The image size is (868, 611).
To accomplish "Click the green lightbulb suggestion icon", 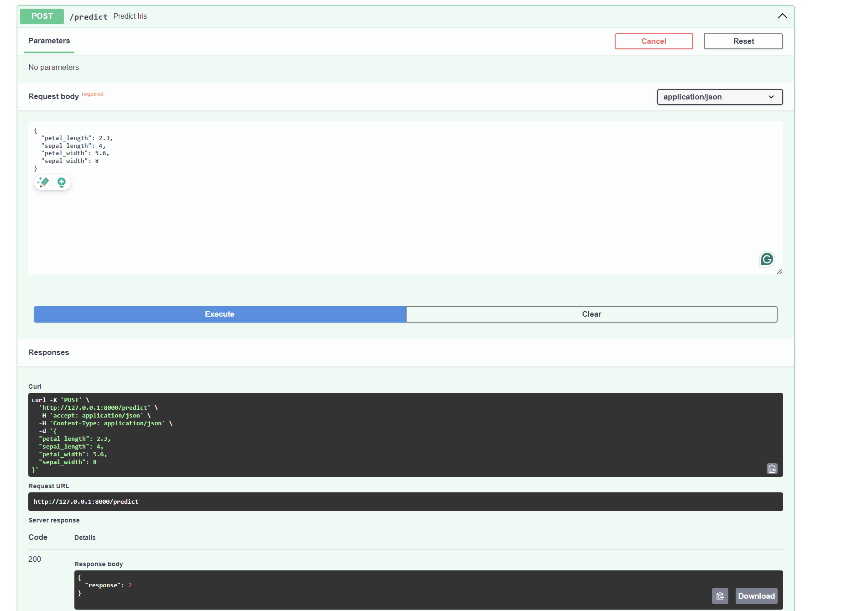I will [62, 183].
